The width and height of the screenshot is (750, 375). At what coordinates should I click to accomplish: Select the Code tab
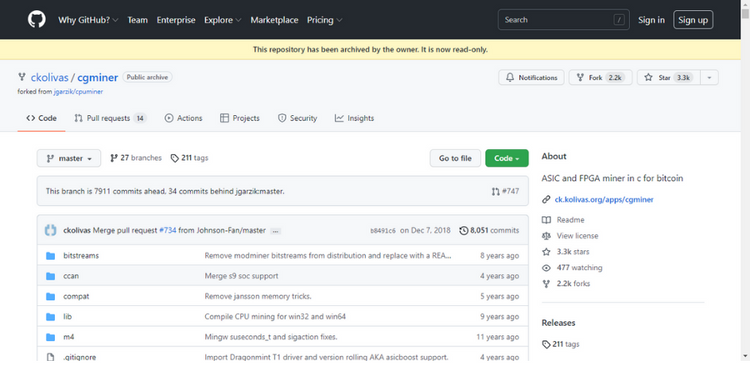click(x=41, y=118)
